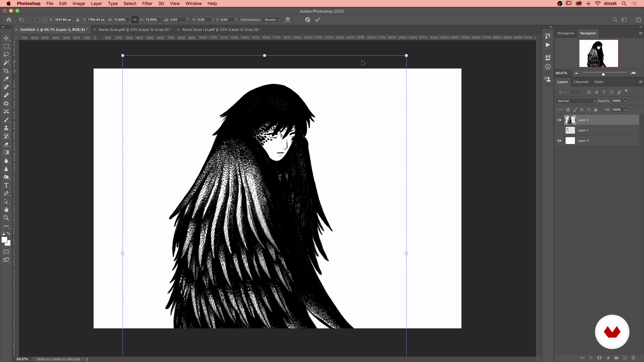The height and width of the screenshot is (362, 644).
Task: Select the Brush tool
Action: 6,120
